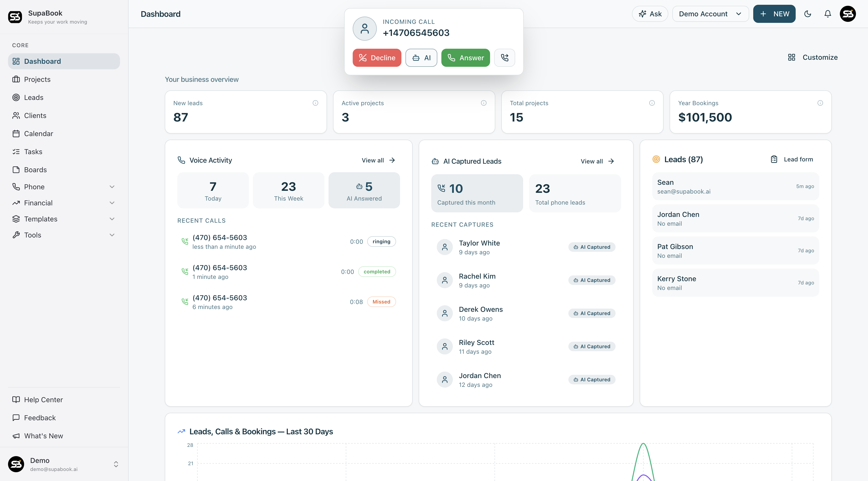Click info icon on Year Bookings card
This screenshot has width=868, height=481.
820,103
